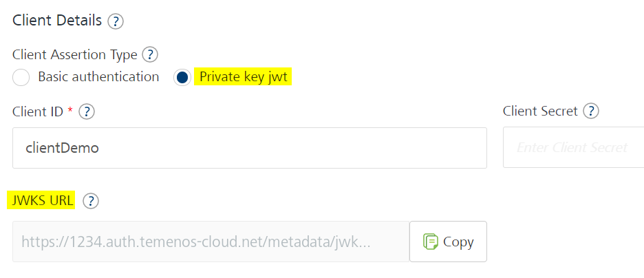Select the Basic authentication radio circle
This screenshot has height=278, width=644.
pyautogui.click(x=21, y=77)
